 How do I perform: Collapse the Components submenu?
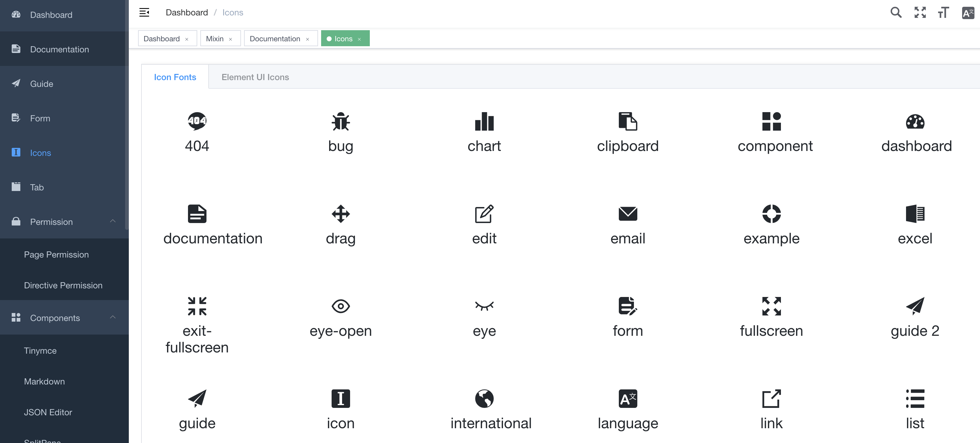point(112,318)
